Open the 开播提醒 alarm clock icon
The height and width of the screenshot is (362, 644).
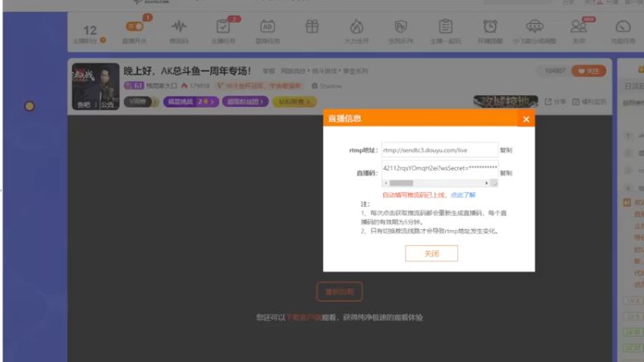490,27
